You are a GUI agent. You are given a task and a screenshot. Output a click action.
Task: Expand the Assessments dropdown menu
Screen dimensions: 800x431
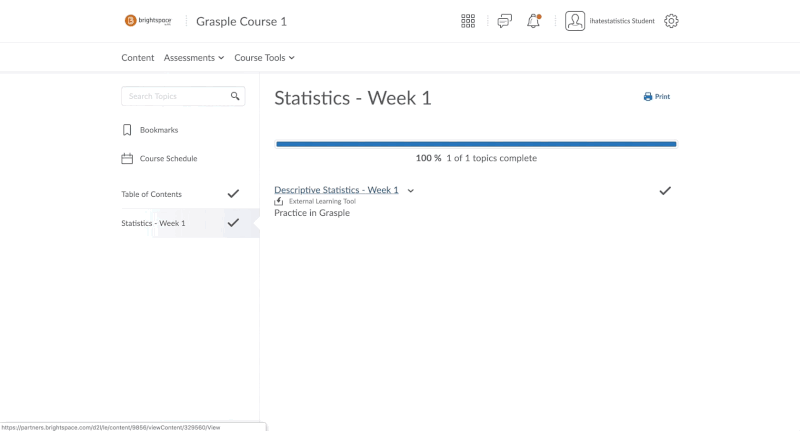tap(194, 58)
